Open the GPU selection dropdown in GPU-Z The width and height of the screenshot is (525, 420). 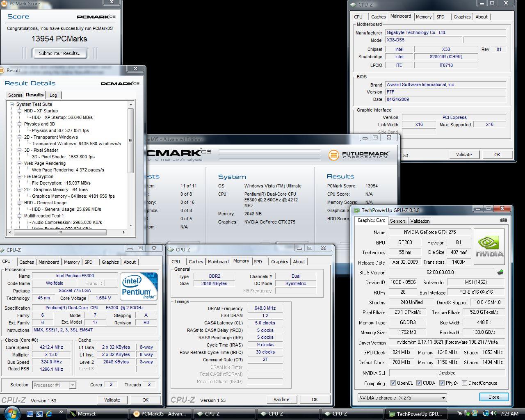[402, 397]
